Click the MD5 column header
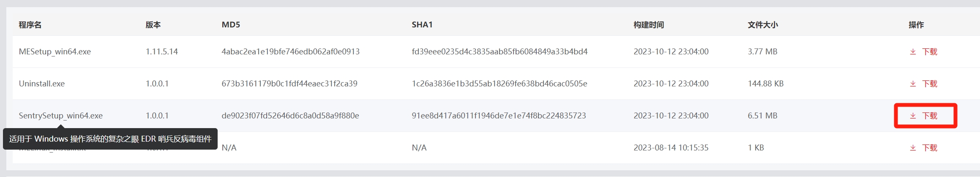 pos(231,25)
